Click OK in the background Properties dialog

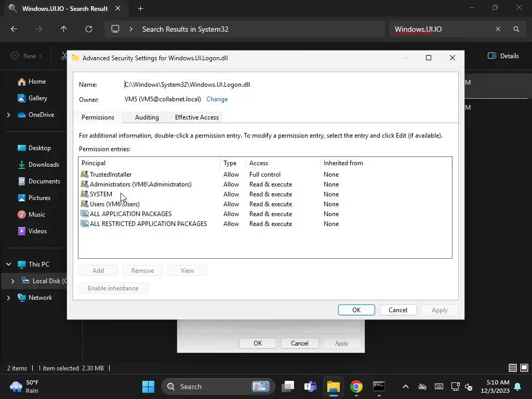click(258, 343)
